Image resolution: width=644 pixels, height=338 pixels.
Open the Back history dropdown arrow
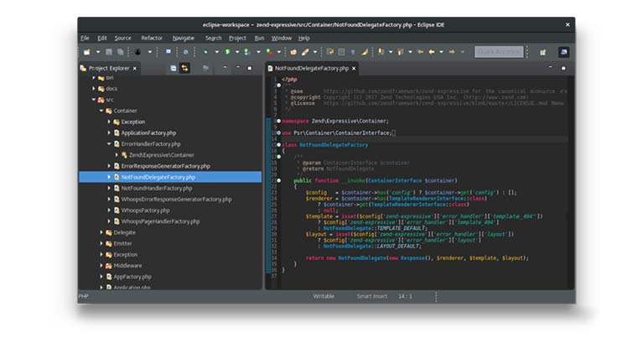[x=442, y=52]
